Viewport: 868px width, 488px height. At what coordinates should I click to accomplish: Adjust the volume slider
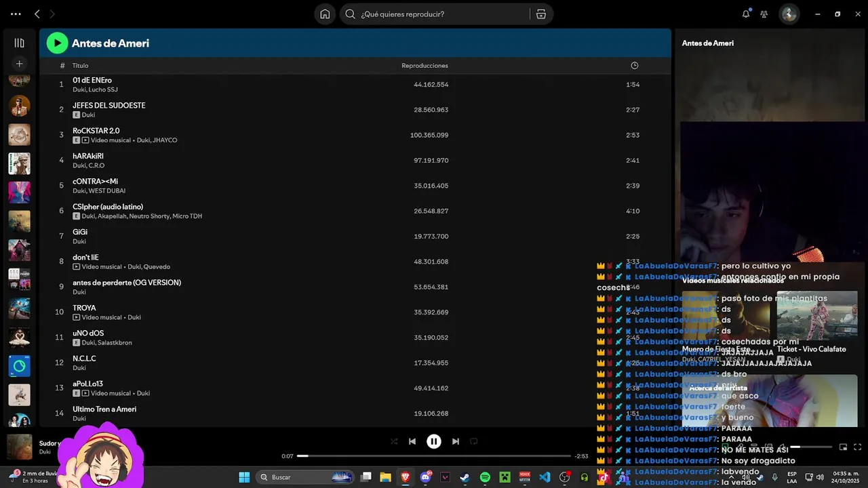point(810,447)
